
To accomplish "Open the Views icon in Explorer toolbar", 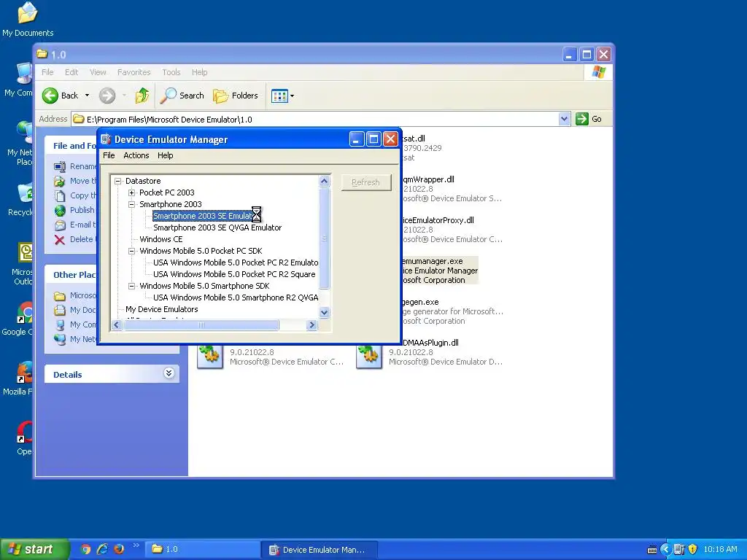I will tap(279, 96).
